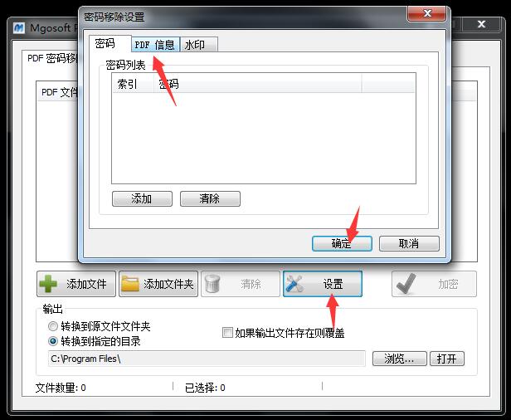Confirm settings with 确定 button
Viewport: 511px width, 420px height.
342,243
